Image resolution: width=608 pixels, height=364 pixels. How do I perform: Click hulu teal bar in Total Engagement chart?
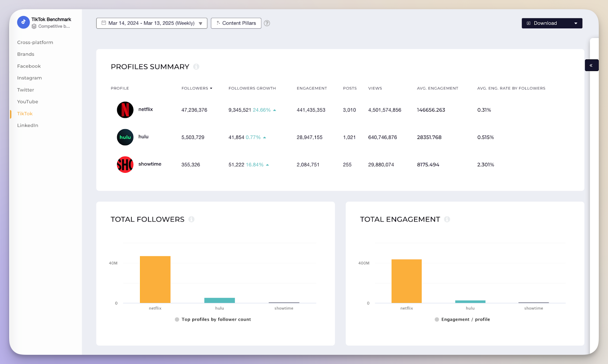[x=470, y=302]
